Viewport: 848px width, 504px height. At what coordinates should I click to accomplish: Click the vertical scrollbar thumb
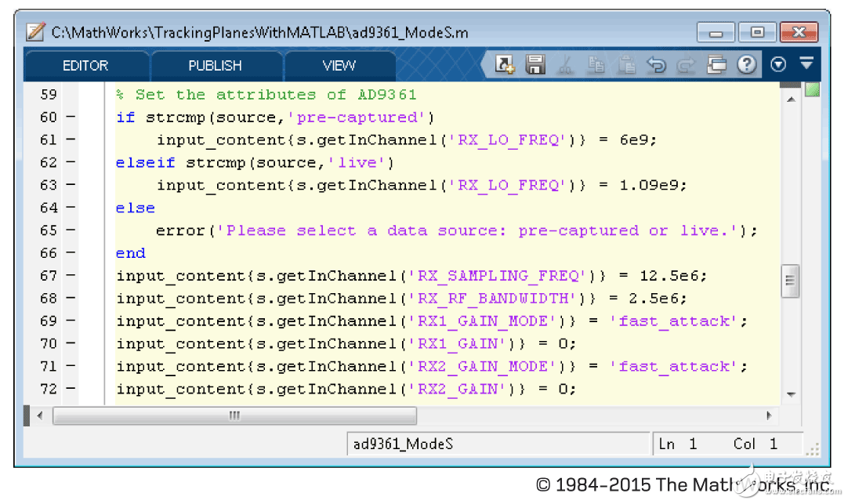790,281
